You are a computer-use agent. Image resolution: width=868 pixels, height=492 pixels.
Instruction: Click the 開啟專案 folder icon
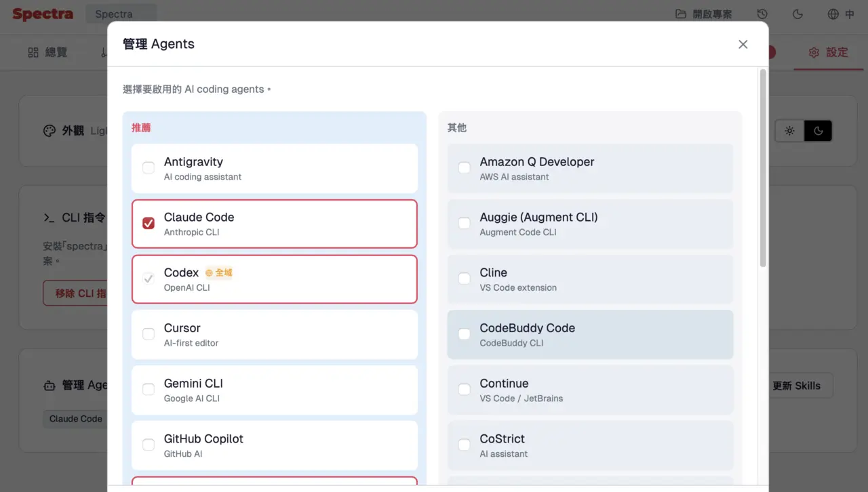(x=681, y=14)
